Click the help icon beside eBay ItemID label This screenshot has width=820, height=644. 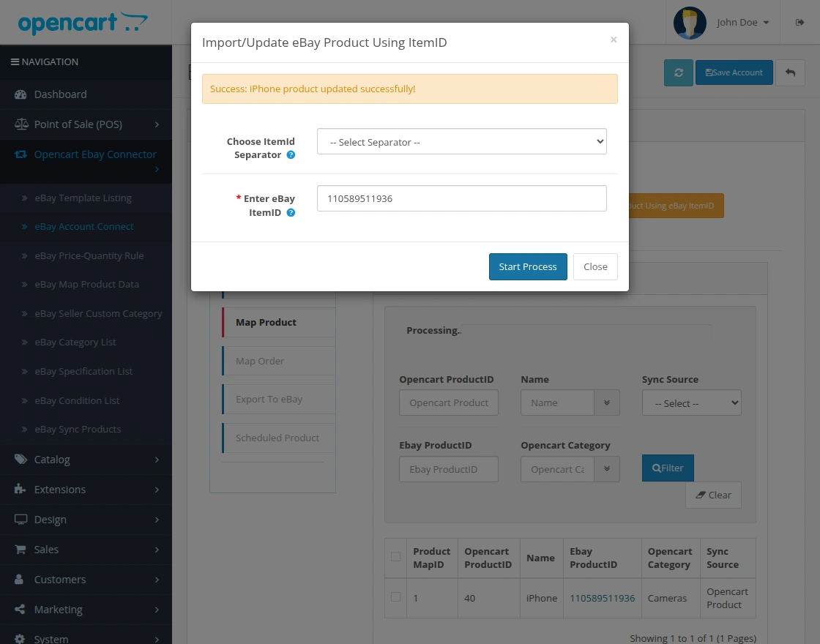coord(291,212)
